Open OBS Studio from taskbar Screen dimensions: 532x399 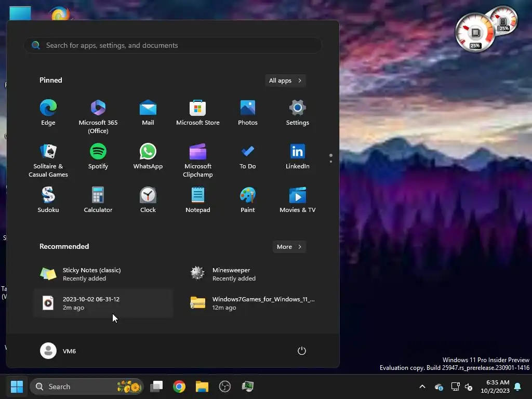tap(224, 387)
